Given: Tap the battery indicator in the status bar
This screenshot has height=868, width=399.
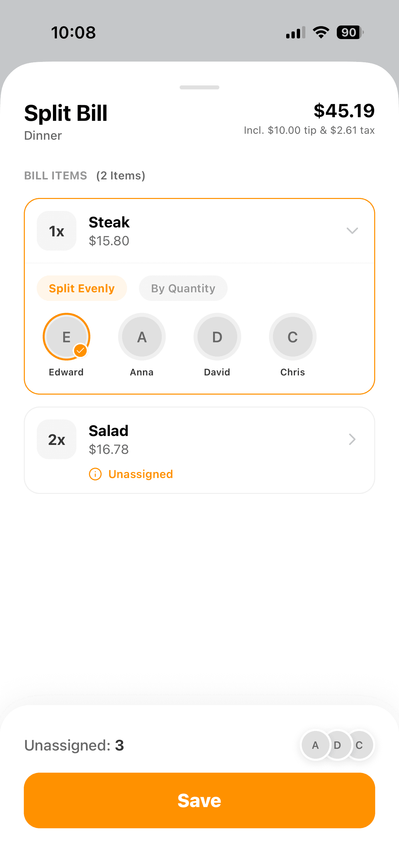Looking at the screenshot, I should point(349,32).
